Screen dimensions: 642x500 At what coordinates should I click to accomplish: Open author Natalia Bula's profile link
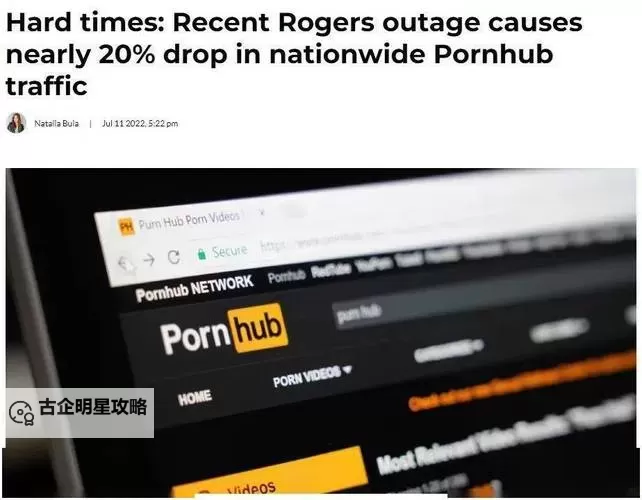click(57, 123)
